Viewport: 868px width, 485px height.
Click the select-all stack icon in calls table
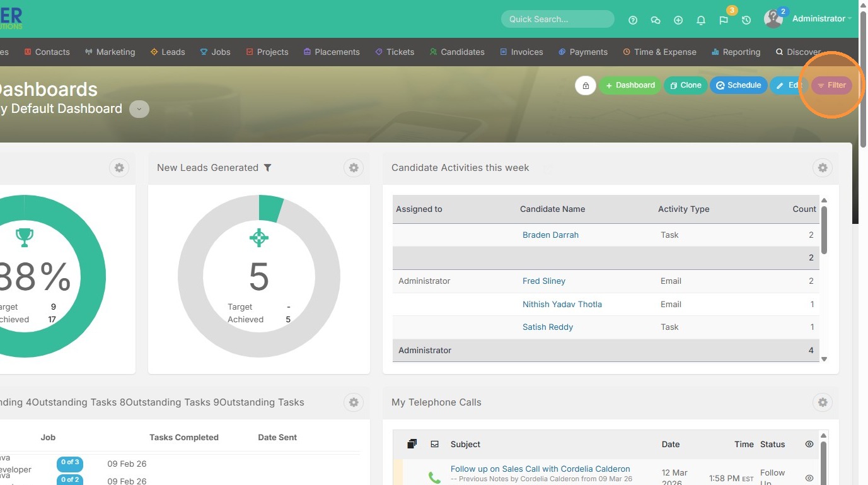(412, 444)
